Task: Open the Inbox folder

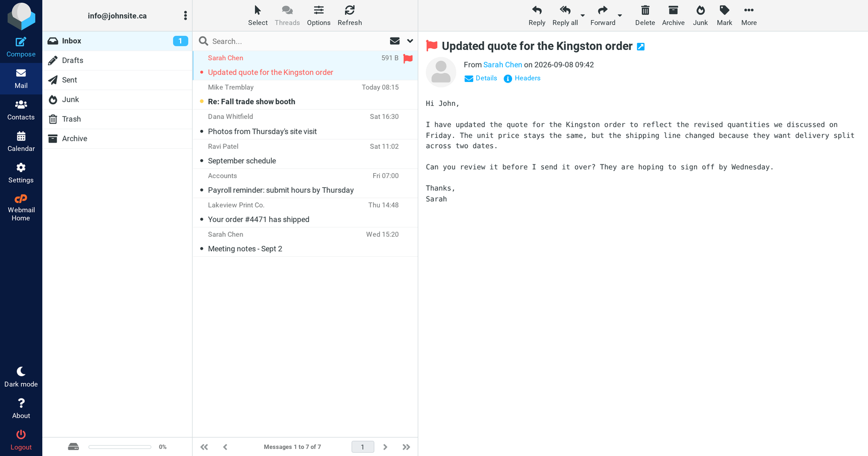Action: coord(117,41)
